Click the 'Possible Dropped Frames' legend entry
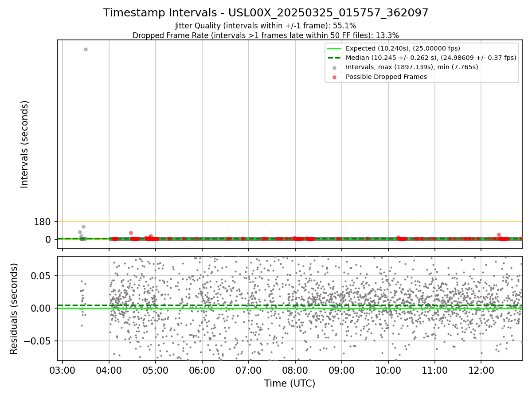 point(386,77)
